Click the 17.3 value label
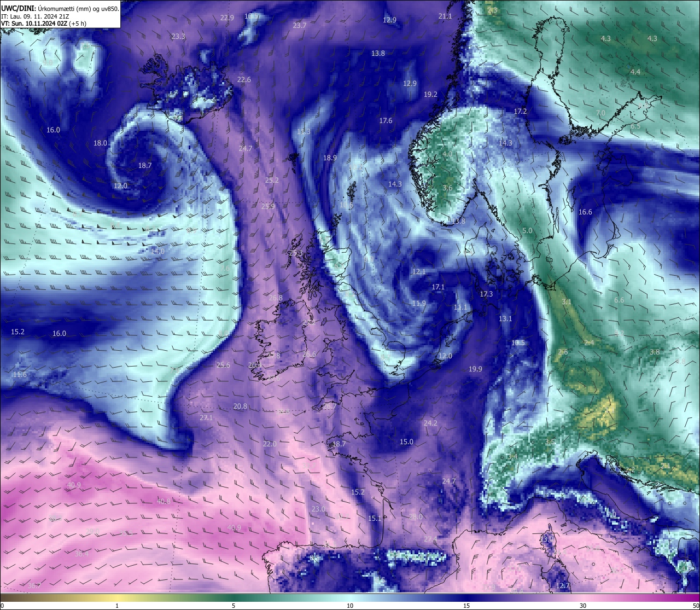 click(486, 294)
